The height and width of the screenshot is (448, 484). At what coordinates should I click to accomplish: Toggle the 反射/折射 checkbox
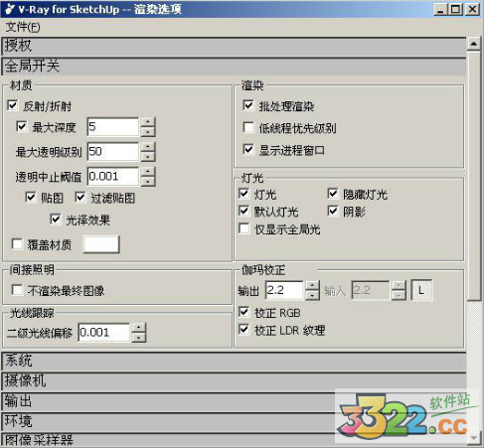click(x=13, y=105)
